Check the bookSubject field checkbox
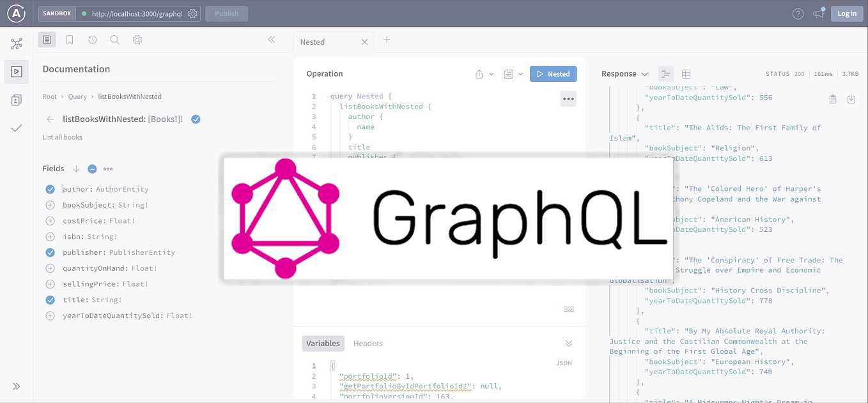Screen dimensions: 868x403 pyautogui.click(x=50, y=205)
